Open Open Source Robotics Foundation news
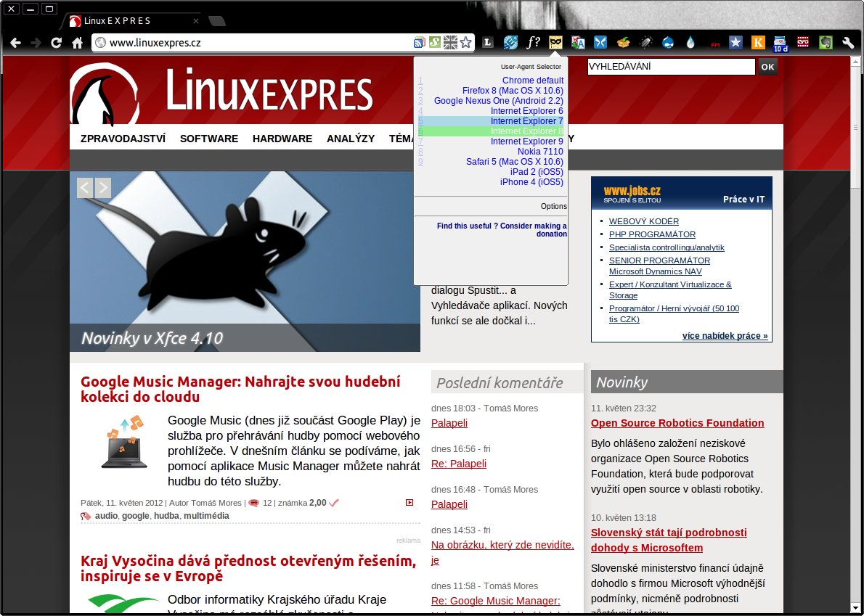The image size is (864, 616). click(x=677, y=423)
